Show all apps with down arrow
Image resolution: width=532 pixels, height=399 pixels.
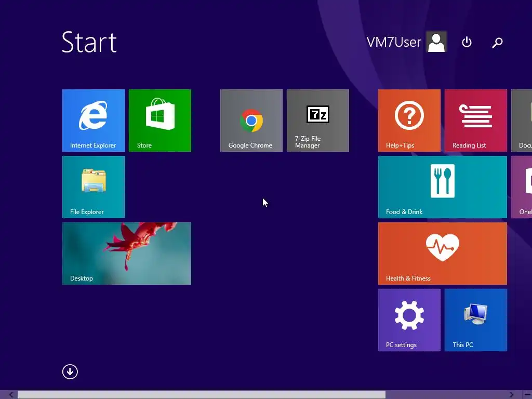tap(70, 372)
